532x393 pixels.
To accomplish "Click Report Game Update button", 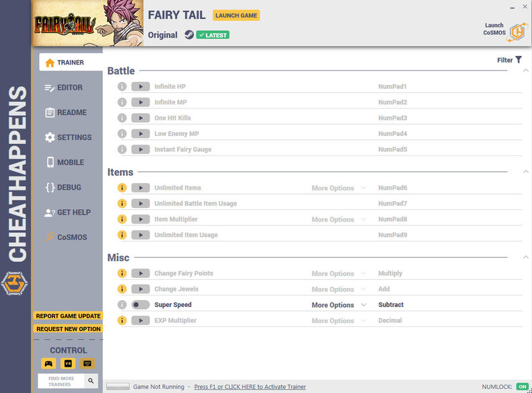I will [x=68, y=316].
